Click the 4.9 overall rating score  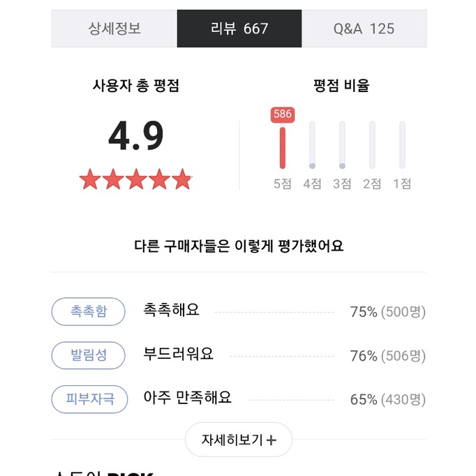135,137
